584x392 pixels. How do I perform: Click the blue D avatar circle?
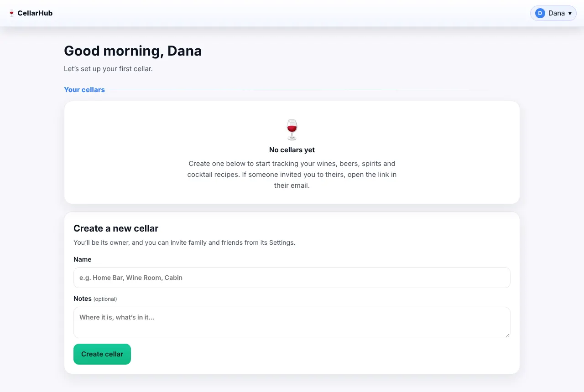pyautogui.click(x=540, y=13)
